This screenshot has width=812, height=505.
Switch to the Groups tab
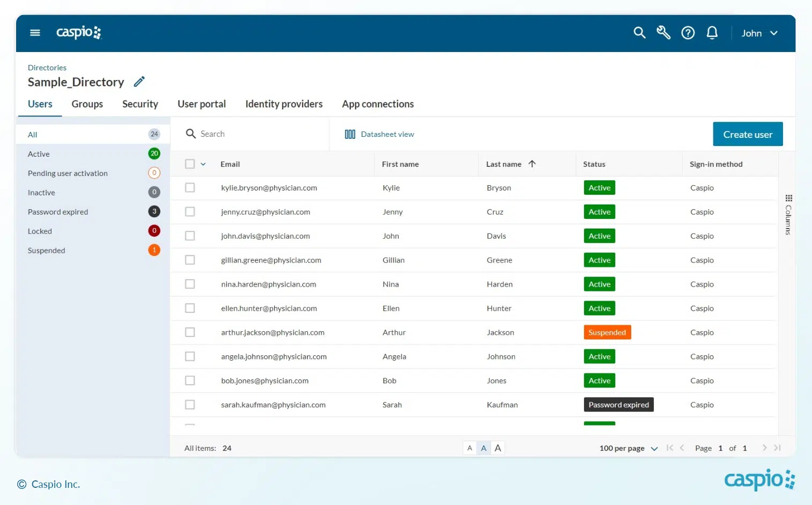point(87,104)
